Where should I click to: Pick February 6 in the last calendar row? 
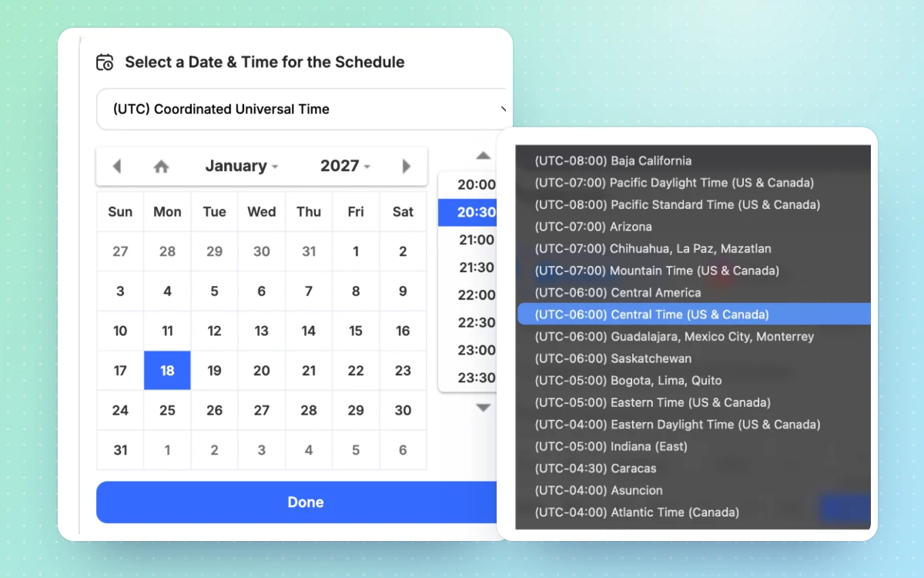(x=403, y=450)
